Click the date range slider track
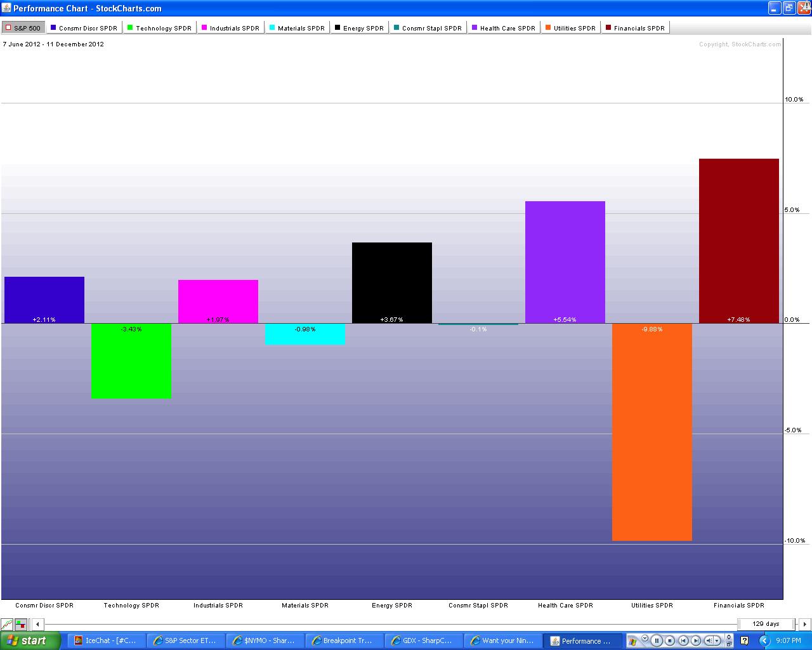 (x=390, y=624)
